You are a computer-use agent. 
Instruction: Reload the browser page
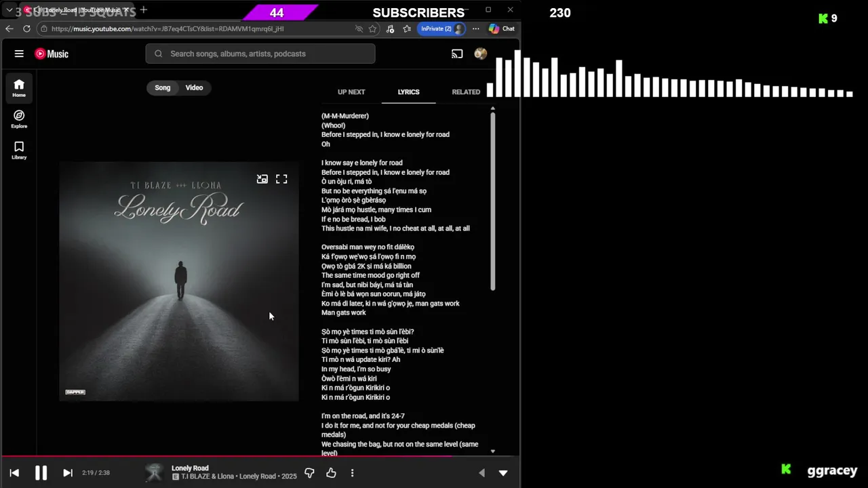[26, 28]
